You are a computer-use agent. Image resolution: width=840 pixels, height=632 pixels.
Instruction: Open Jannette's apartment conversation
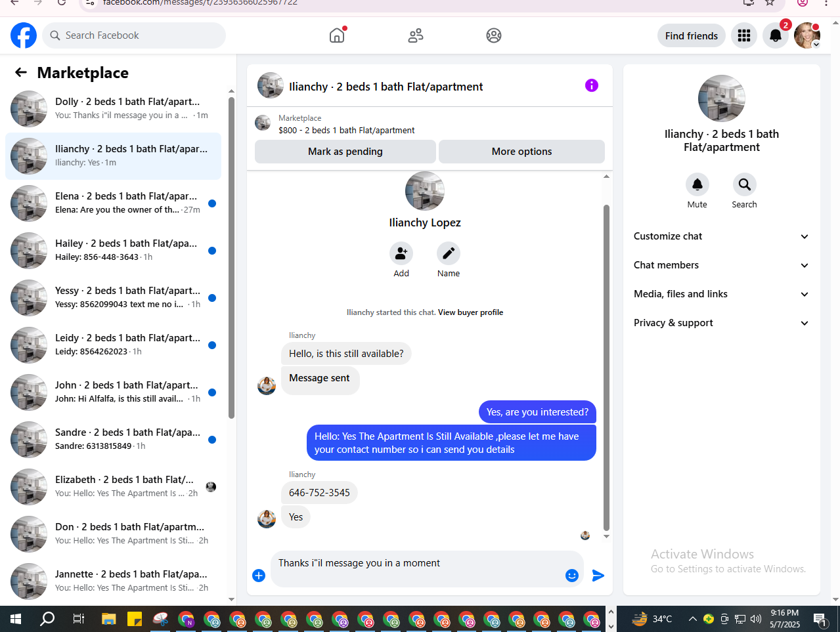click(114, 581)
